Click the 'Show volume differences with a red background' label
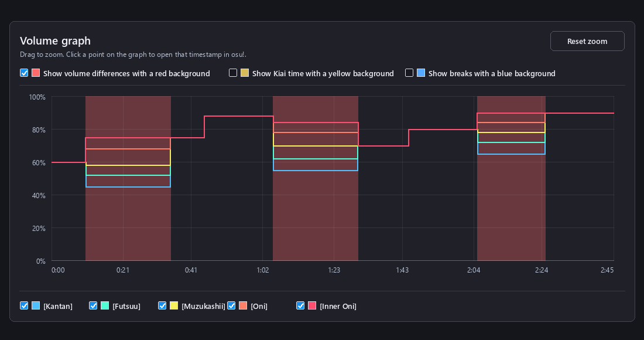The image size is (644, 340). 126,74
